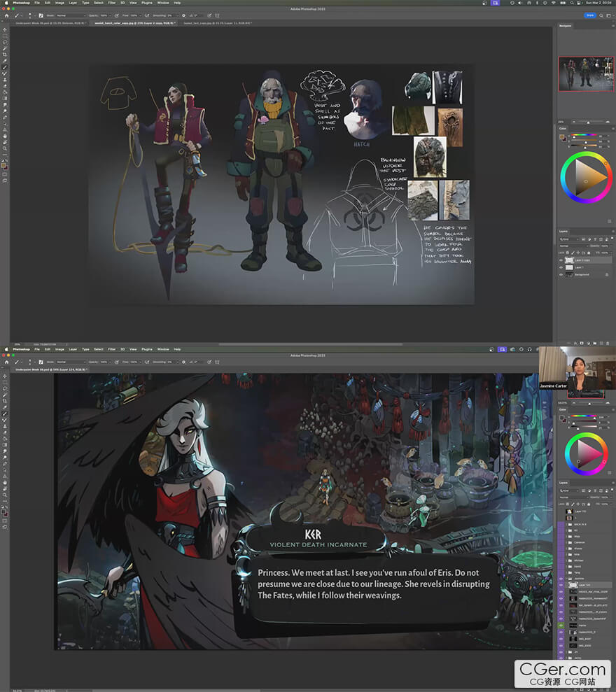616x692 pixels.
Task: Toggle visibility of Layer 1
Action: (561, 267)
